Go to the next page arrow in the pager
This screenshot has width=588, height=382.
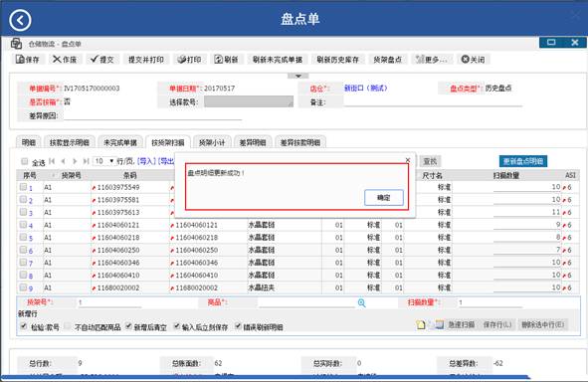pos(75,161)
